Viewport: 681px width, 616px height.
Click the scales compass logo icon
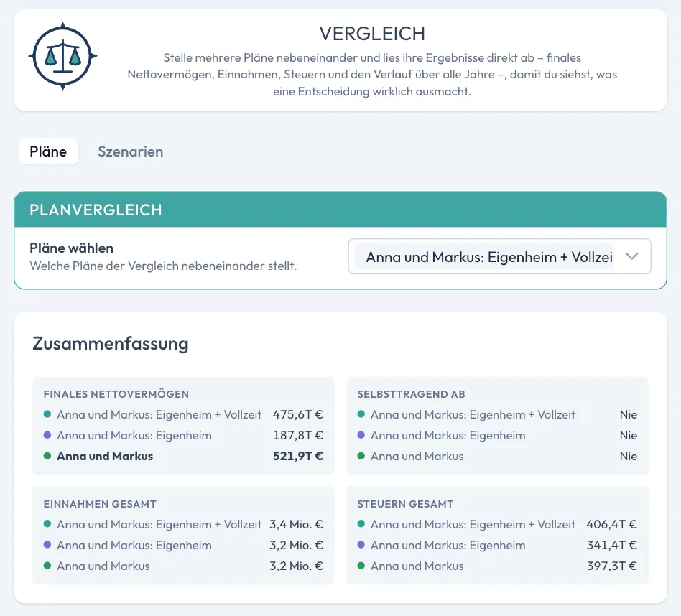coord(62,56)
